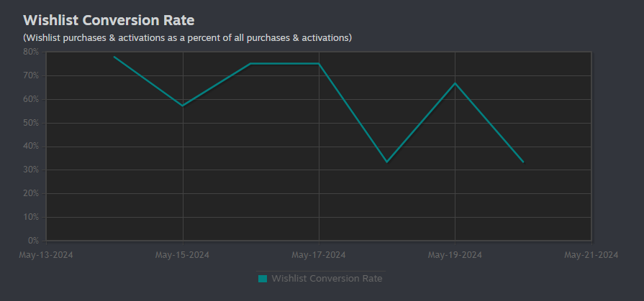Click the 0% y-axis label
The image size is (644, 301).
33,241
